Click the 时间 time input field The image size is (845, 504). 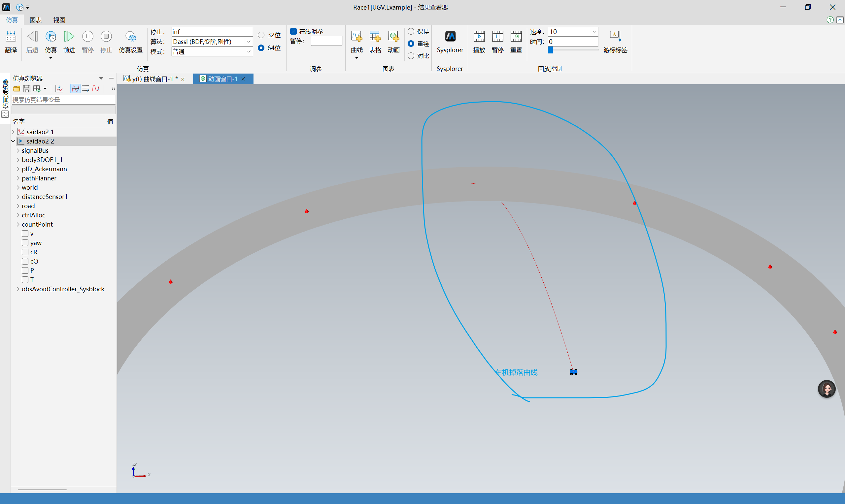[573, 42]
